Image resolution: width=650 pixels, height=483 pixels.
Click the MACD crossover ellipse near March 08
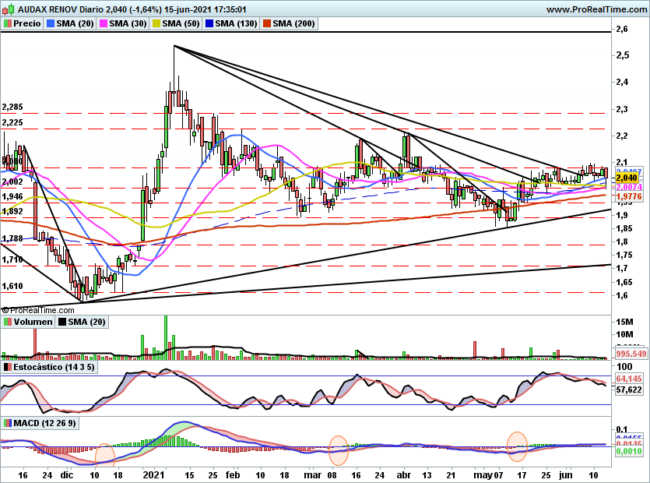coord(338,450)
